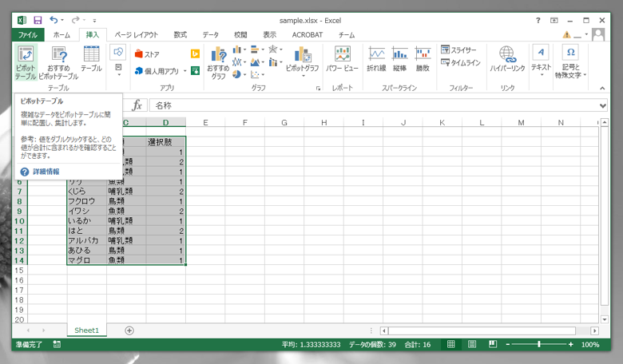Open Ribbon Display Options button
Image resolution: width=623 pixels, height=364 pixels.
click(554, 20)
